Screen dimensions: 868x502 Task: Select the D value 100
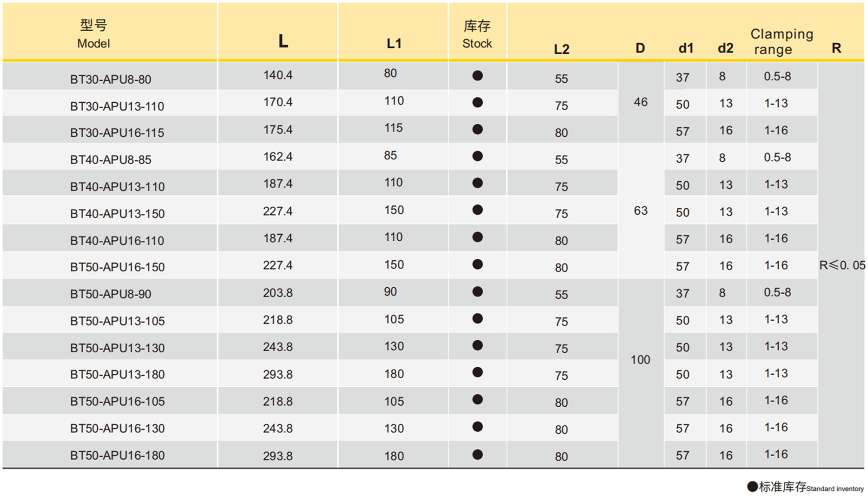pyautogui.click(x=640, y=360)
